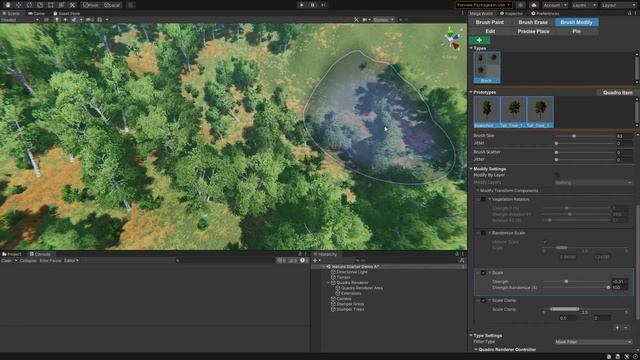Adjust the Brush Size slider
This screenshot has height=360, width=640.
pos(584,136)
